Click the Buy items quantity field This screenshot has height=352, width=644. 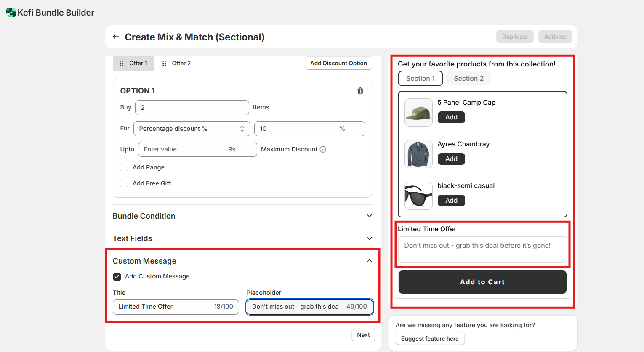pyautogui.click(x=192, y=108)
